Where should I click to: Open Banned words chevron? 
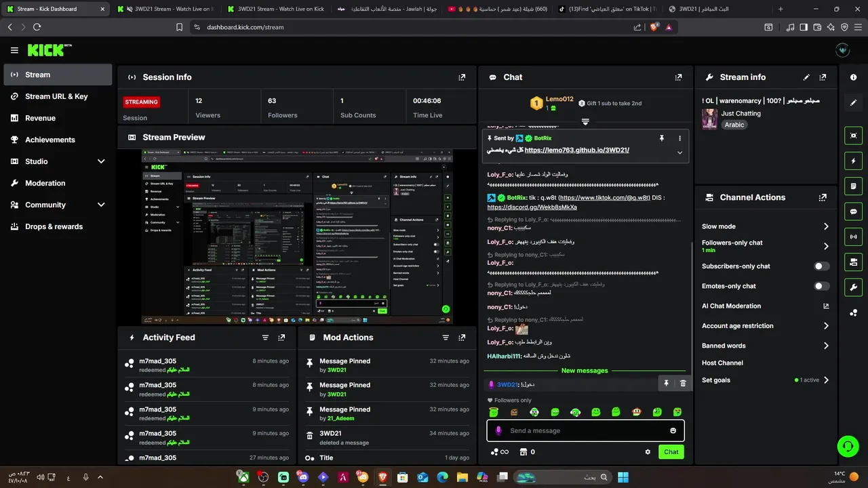826,346
